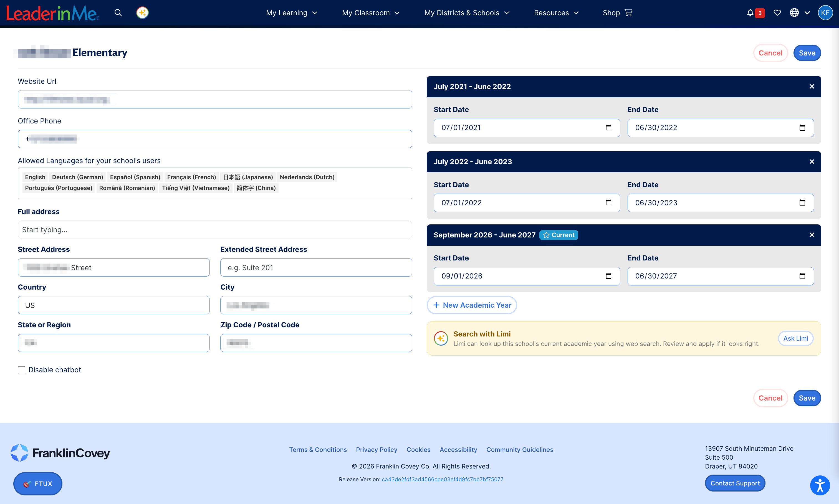Viewport: 839px width, 504px height.
Task: Add a New Academic Year
Action: [x=472, y=305]
